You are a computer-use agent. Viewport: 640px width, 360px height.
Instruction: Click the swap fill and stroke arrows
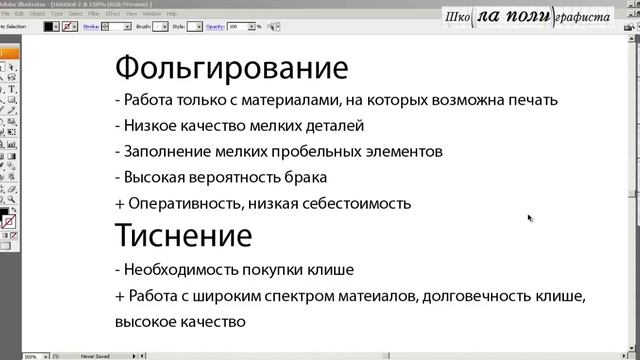pyautogui.click(x=13, y=210)
